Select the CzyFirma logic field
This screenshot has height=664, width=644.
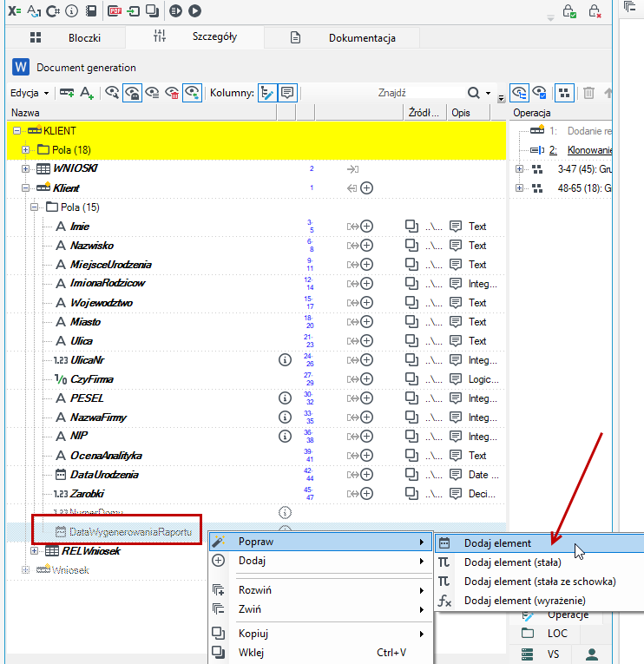coord(92,379)
